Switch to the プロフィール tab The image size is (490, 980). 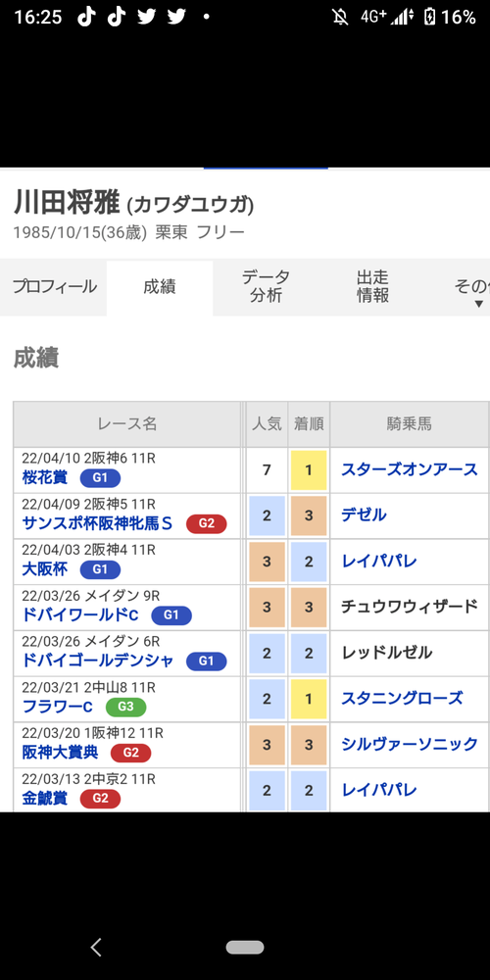54,287
